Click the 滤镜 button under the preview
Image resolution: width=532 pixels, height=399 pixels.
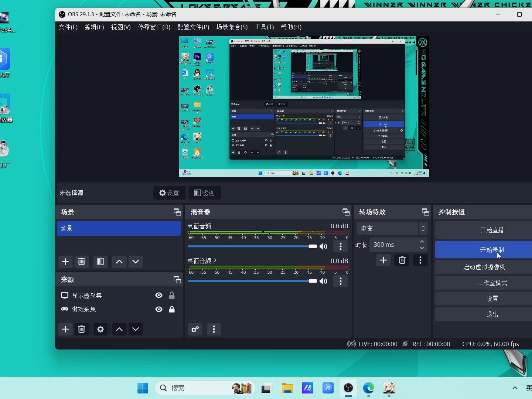point(204,193)
